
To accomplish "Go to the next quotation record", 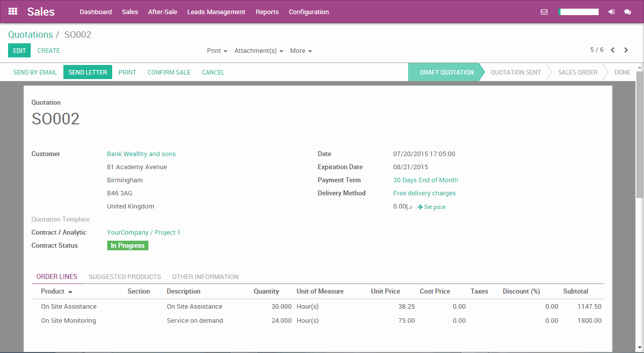I will [x=626, y=50].
